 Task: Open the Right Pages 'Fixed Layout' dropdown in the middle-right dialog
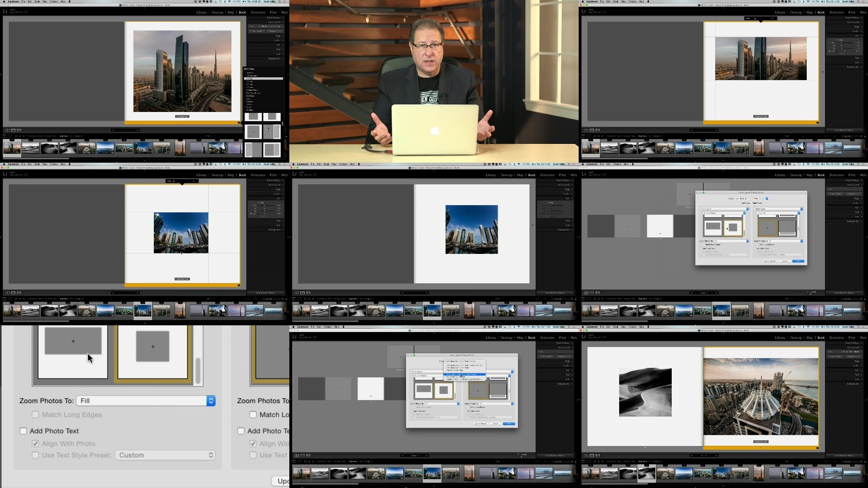point(778,209)
